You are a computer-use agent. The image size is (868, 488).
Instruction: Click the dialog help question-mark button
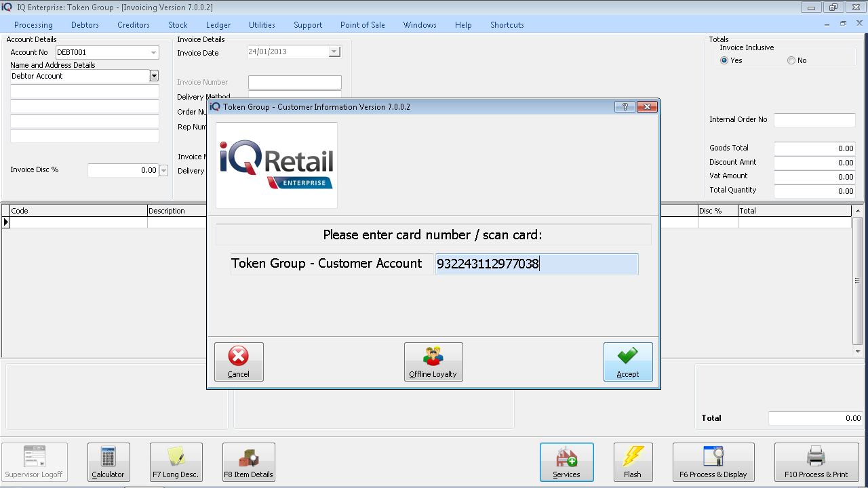[x=625, y=107]
